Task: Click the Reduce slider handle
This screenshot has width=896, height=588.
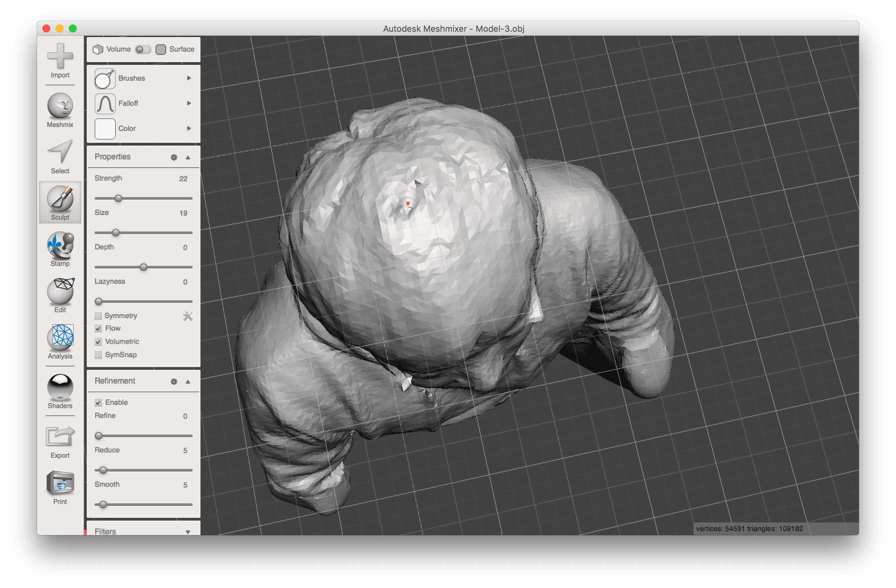Action: [x=103, y=470]
